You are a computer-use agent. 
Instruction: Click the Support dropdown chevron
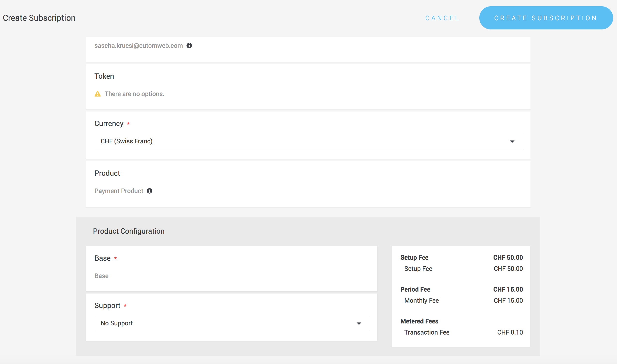pyautogui.click(x=359, y=323)
